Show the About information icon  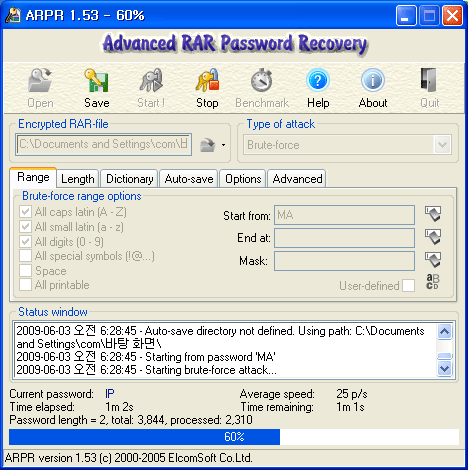click(x=373, y=80)
